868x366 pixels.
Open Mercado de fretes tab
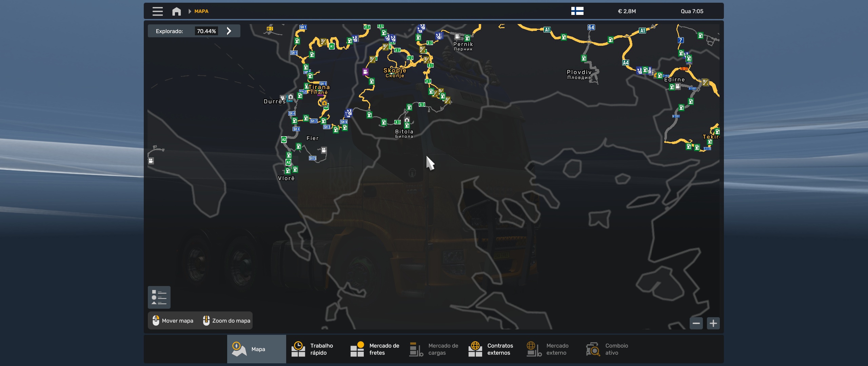click(375, 349)
